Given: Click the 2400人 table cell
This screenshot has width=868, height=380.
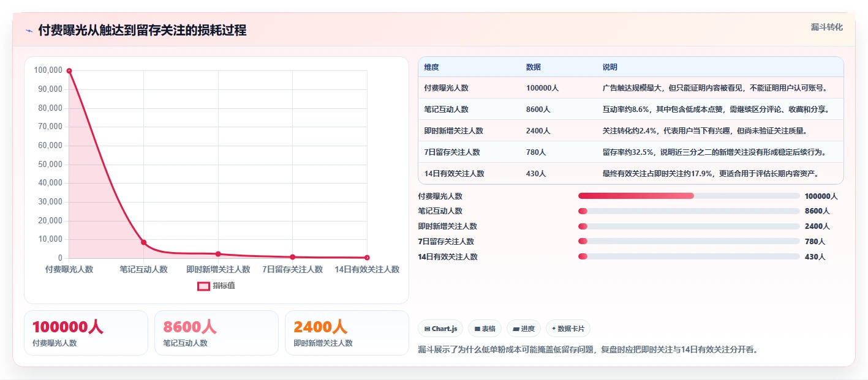Looking at the screenshot, I should pyautogui.click(x=538, y=131).
